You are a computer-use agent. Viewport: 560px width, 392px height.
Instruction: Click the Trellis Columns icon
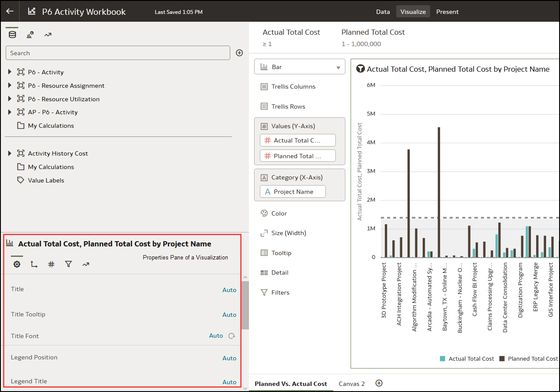click(x=264, y=86)
